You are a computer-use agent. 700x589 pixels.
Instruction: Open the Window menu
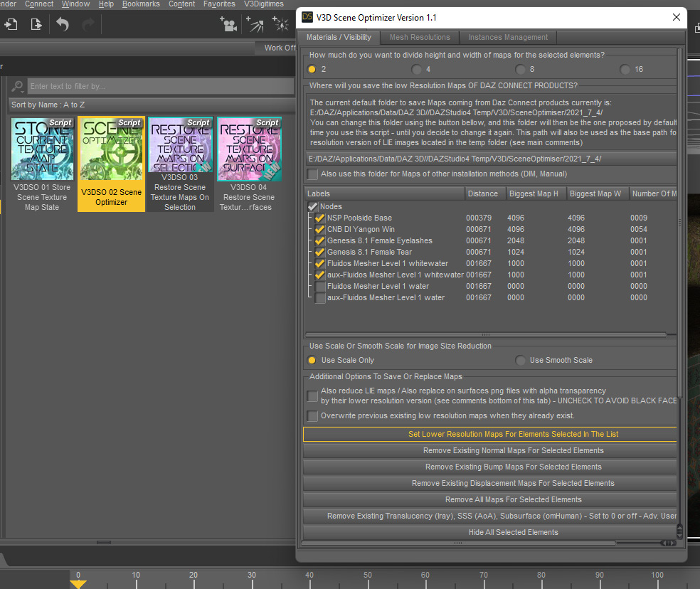(75, 4)
